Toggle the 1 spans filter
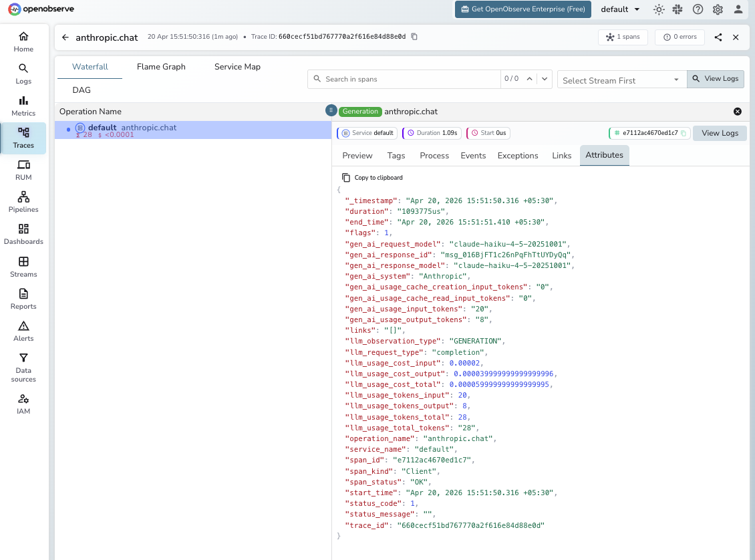This screenshot has height=560, width=755. pos(623,37)
